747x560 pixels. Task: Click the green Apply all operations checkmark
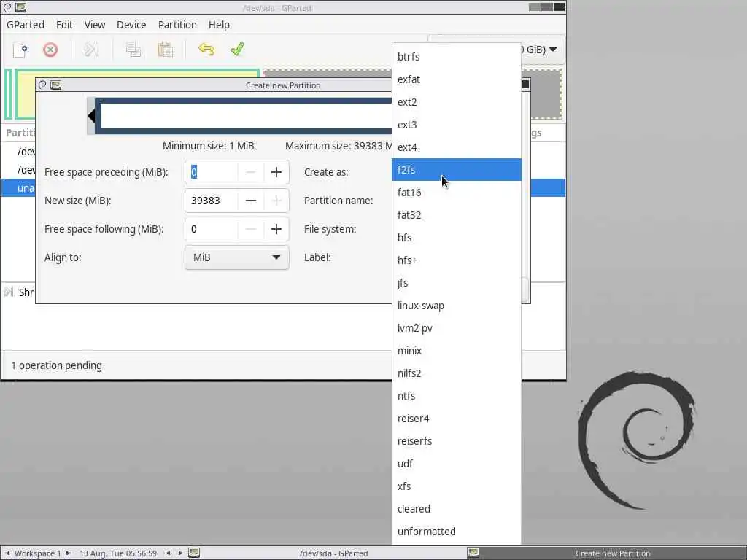point(237,50)
